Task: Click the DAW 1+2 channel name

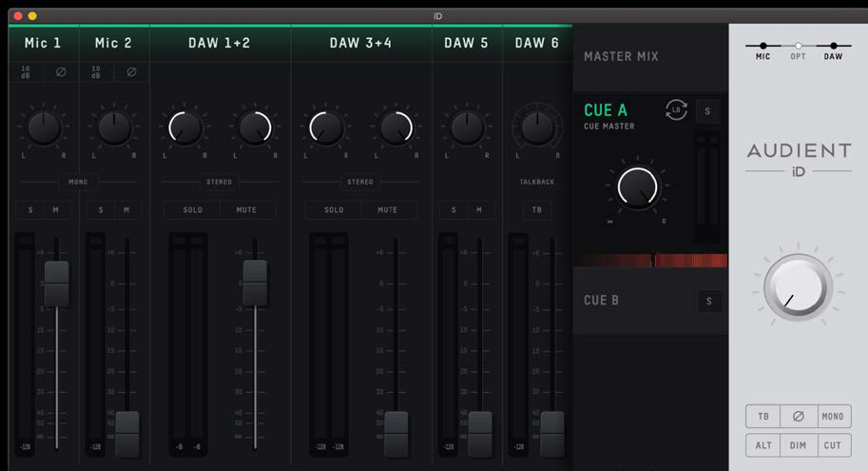Action: [220, 43]
